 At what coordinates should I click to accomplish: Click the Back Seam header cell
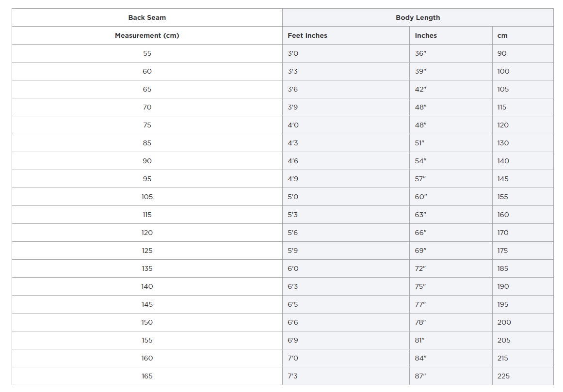pos(147,17)
